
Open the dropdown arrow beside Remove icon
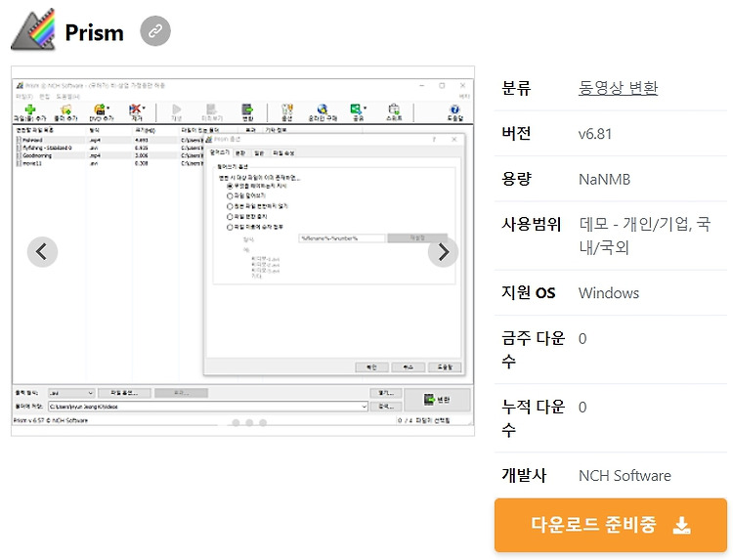click(x=144, y=108)
